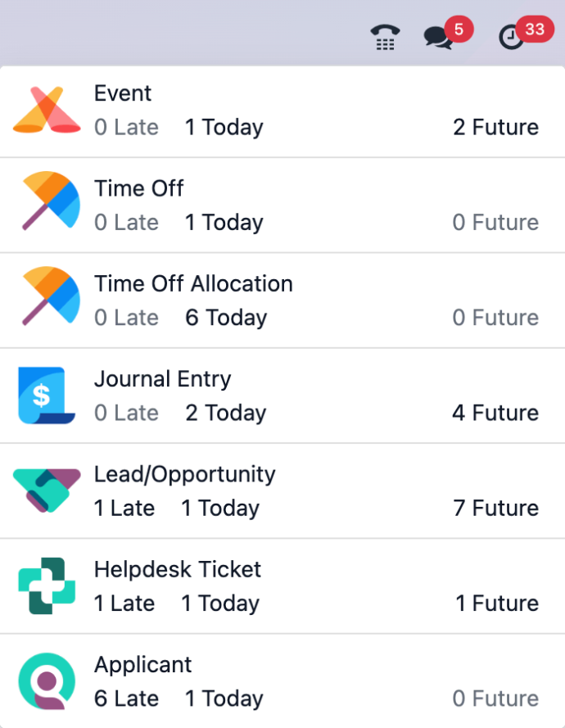Open the Event activities entry
Viewport: 565px width, 728px height.
tap(123, 93)
